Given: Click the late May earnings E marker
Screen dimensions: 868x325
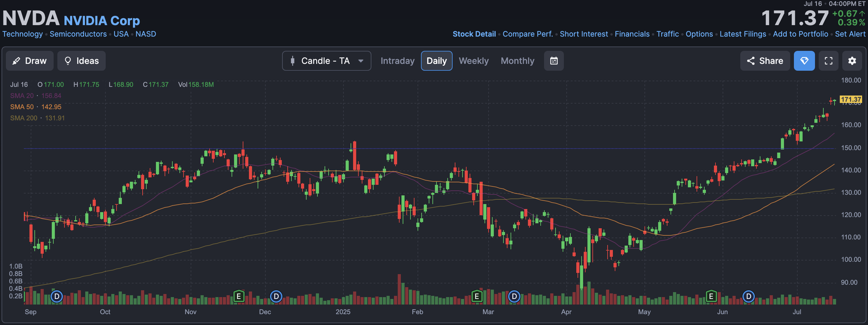Looking at the screenshot, I should (x=711, y=296).
